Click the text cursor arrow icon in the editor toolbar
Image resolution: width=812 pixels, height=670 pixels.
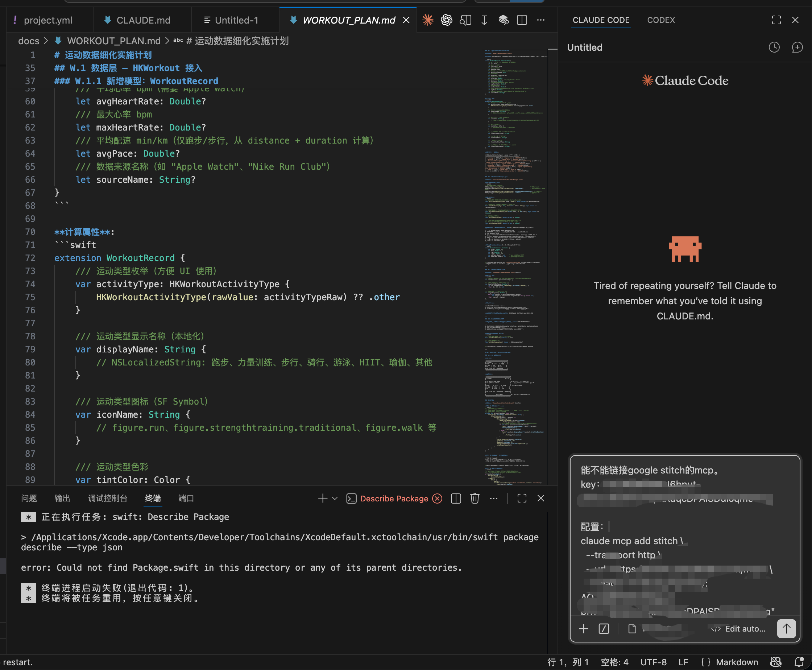484,20
